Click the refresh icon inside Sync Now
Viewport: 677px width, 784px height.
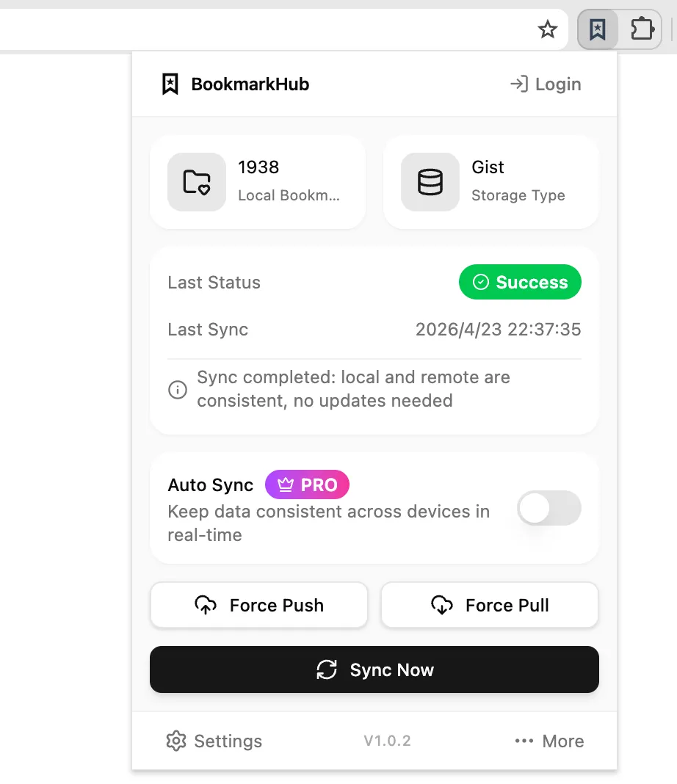326,669
